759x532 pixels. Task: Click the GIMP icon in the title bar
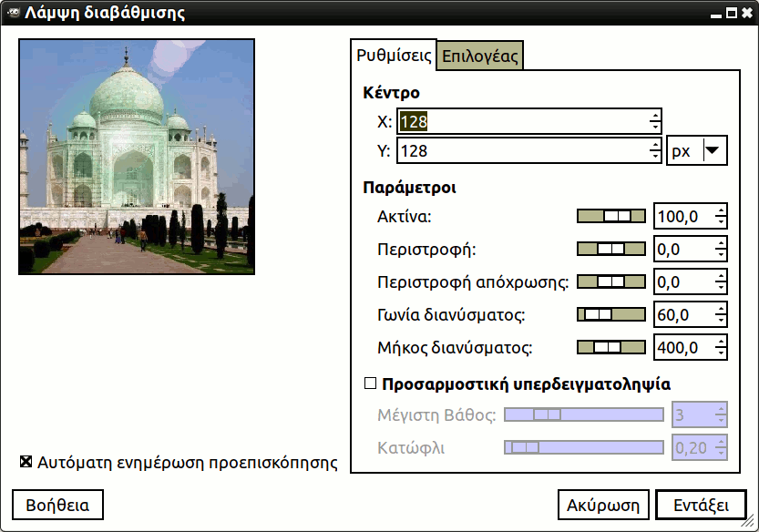(11, 13)
